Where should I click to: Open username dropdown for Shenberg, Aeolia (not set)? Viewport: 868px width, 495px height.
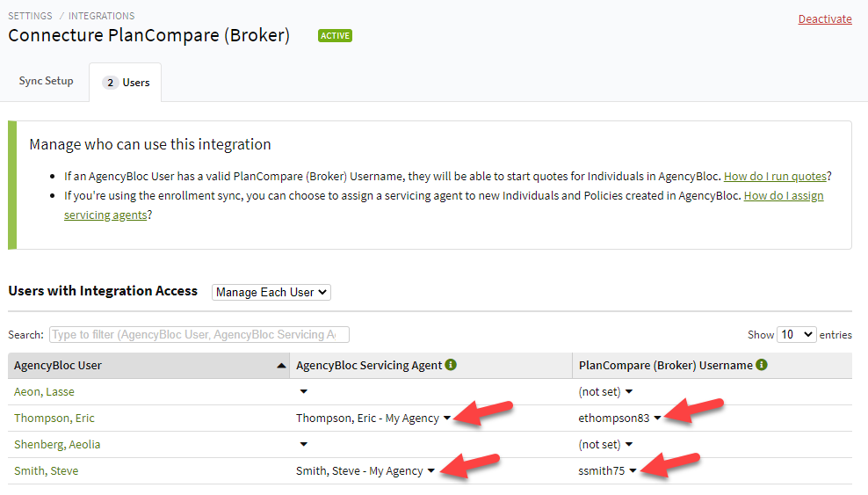(x=629, y=444)
